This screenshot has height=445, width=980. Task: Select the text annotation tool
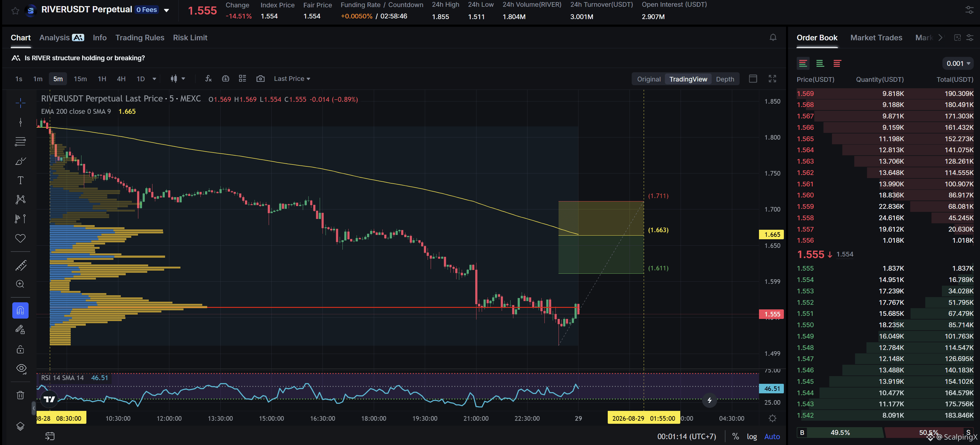point(21,181)
